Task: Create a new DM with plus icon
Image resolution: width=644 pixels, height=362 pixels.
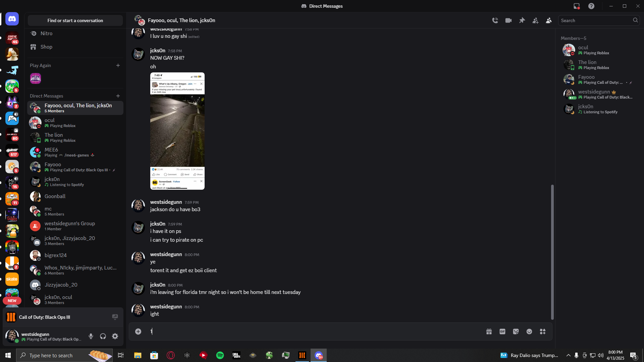Action: tap(118, 96)
